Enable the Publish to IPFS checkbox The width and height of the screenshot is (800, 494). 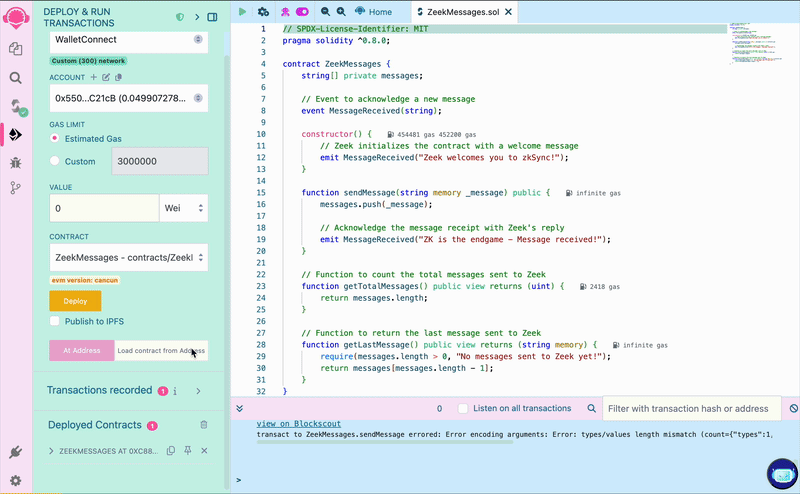pyautogui.click(x=55, y=321)
